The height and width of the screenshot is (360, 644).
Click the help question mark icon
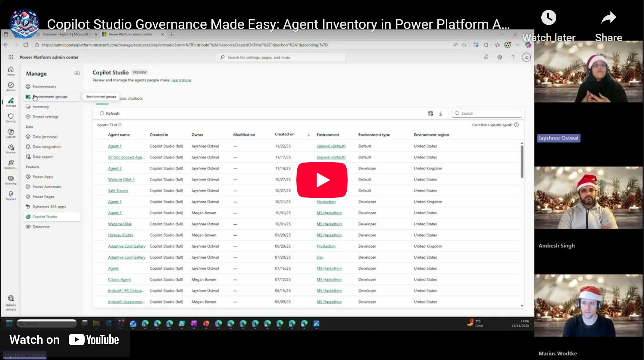tap(513, 57)
